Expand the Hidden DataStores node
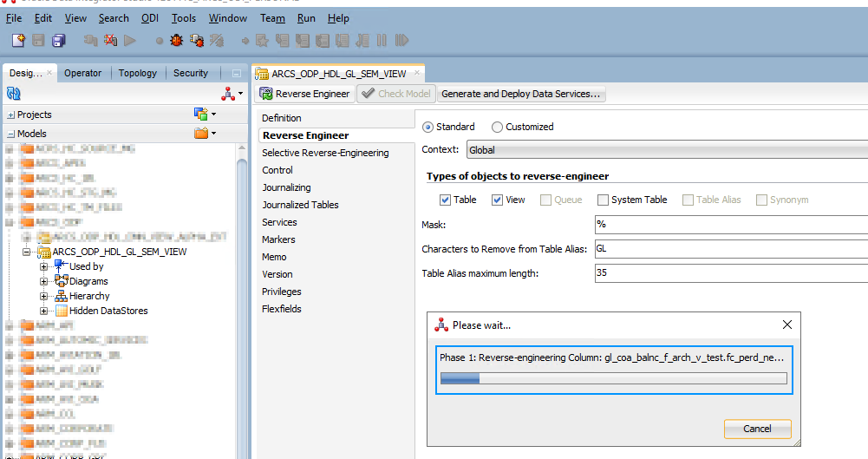868x459 pixels. (43, 311)
